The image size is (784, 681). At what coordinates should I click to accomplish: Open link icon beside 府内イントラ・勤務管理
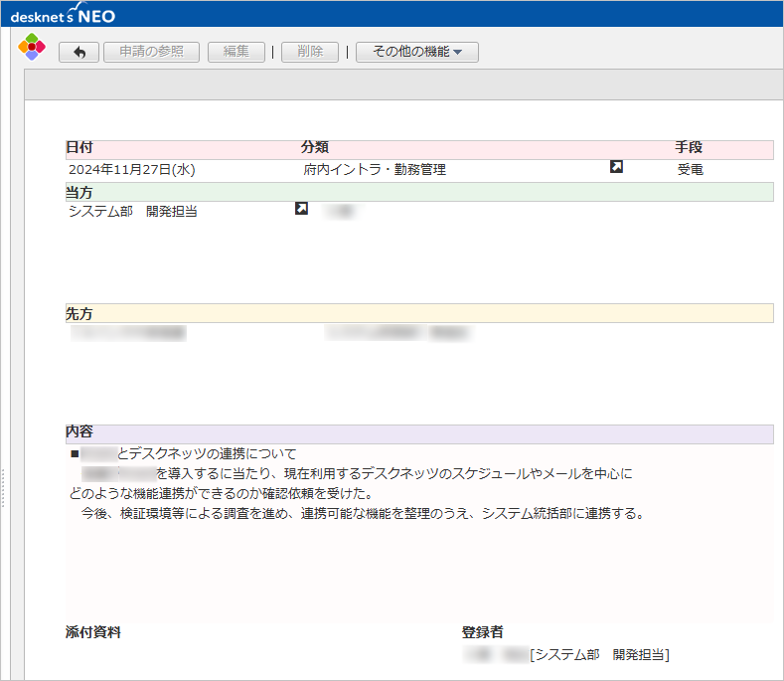(616, 167)
